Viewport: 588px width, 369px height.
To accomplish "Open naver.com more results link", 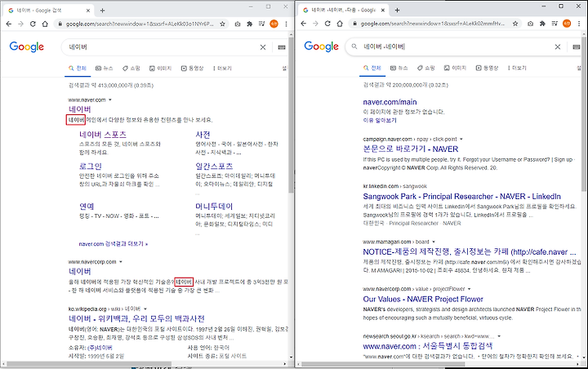I will point(114,244).
